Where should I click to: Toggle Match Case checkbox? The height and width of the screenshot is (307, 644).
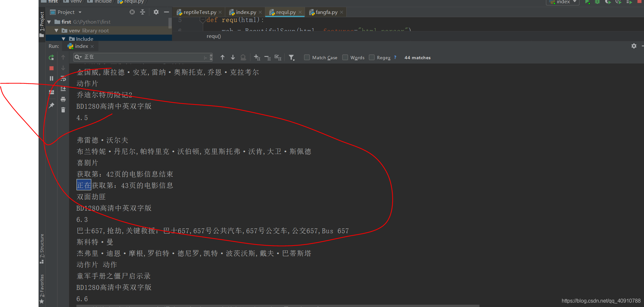(307, 57)
